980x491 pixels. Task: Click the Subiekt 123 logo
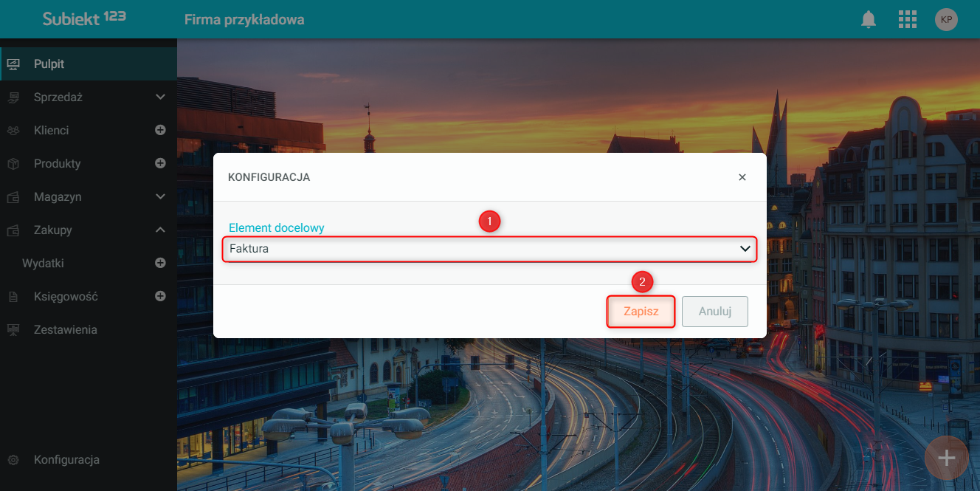[84, 18]
